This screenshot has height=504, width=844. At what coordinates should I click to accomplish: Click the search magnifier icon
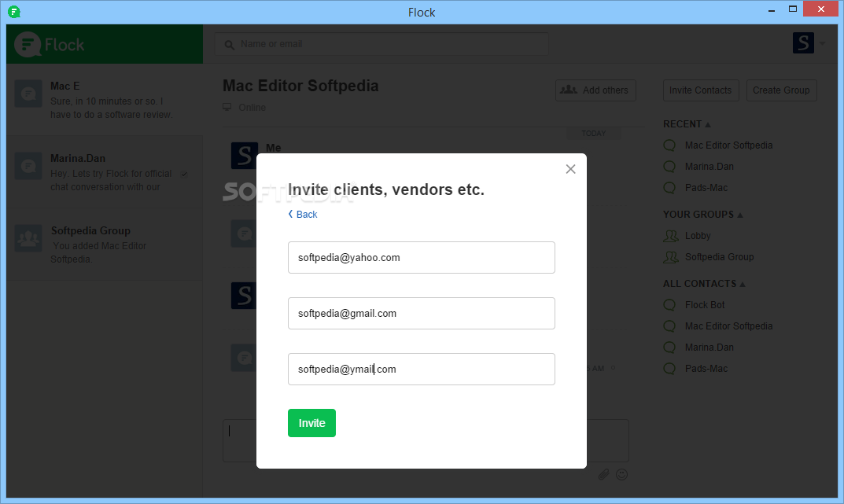(230, 45)
